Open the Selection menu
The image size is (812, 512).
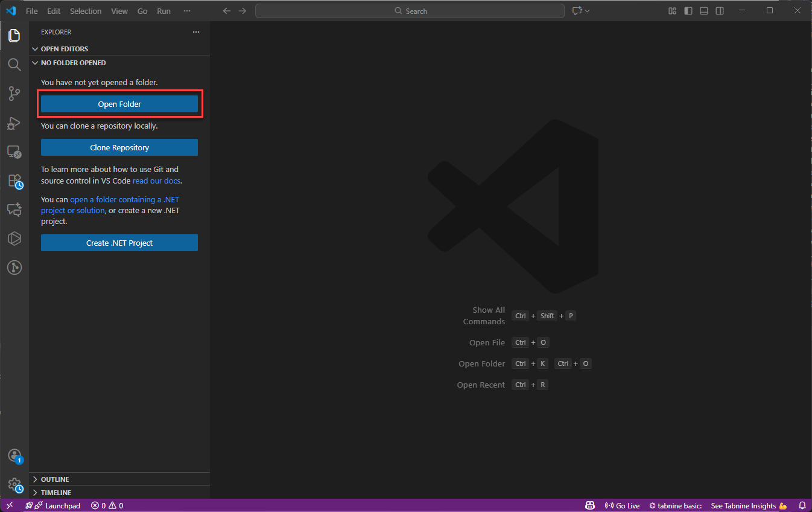point(86,11)
